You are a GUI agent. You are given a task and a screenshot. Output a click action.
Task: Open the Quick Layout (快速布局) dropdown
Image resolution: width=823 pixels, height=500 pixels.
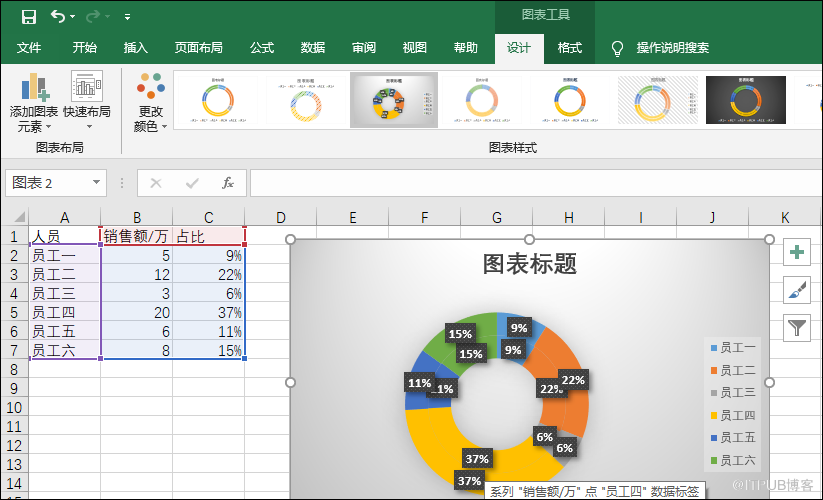pyautogui.click(x=87, y=104)
